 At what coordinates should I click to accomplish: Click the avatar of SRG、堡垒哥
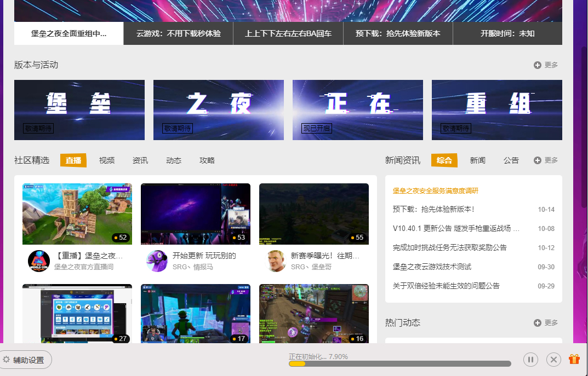(276, 261)
